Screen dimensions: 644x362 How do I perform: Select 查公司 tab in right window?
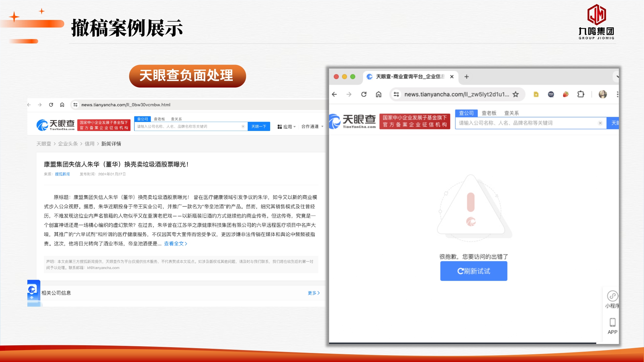coord(466,113)
